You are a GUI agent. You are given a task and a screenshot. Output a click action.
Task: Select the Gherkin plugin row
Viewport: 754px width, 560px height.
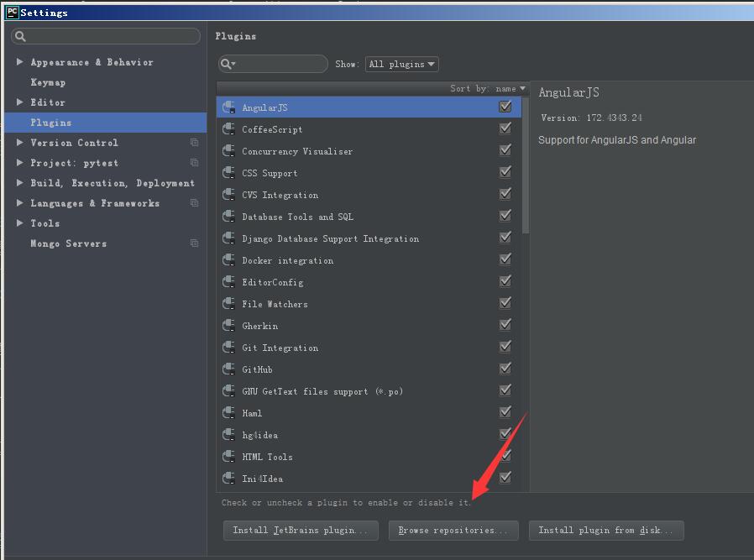click(369, 326)
